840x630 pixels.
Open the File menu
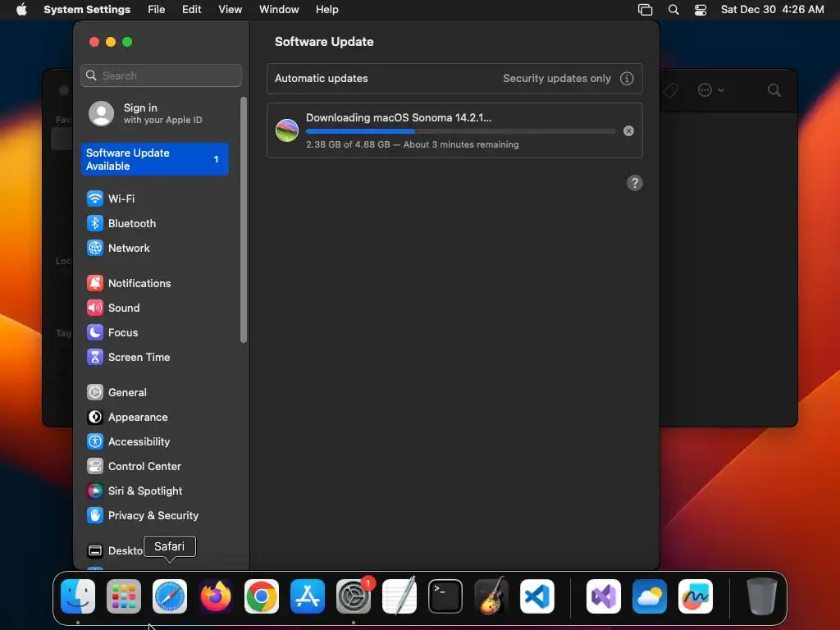pyautogui.click(x=157, y=10)
